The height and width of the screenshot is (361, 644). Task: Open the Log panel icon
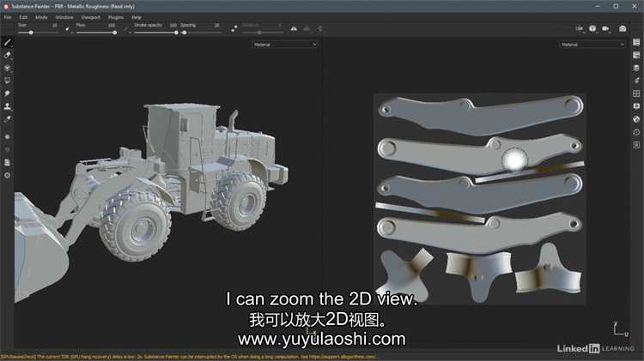pyautogui.click(x=636, y=145)
